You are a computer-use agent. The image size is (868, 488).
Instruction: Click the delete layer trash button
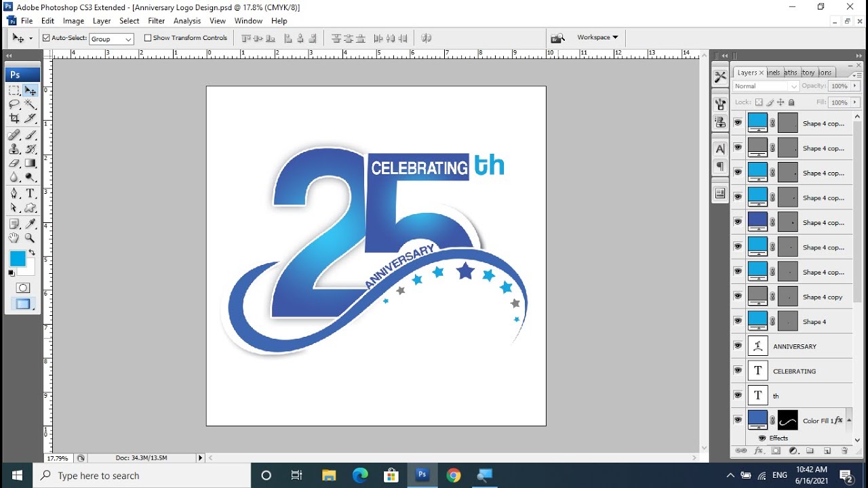[x=844, y=451]
